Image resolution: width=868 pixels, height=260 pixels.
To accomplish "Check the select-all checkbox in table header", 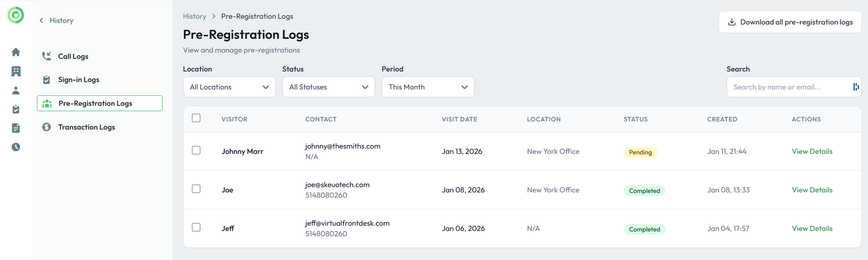I will point(196,118).
